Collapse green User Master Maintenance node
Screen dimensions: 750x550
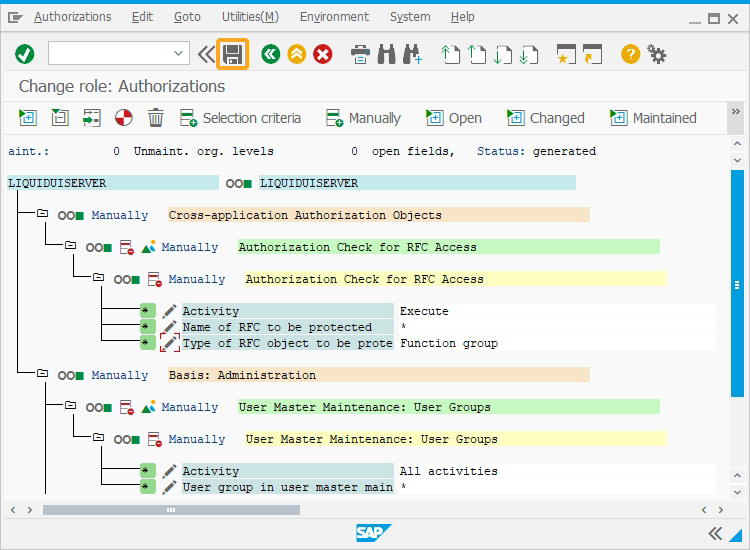tap(70, 405)
